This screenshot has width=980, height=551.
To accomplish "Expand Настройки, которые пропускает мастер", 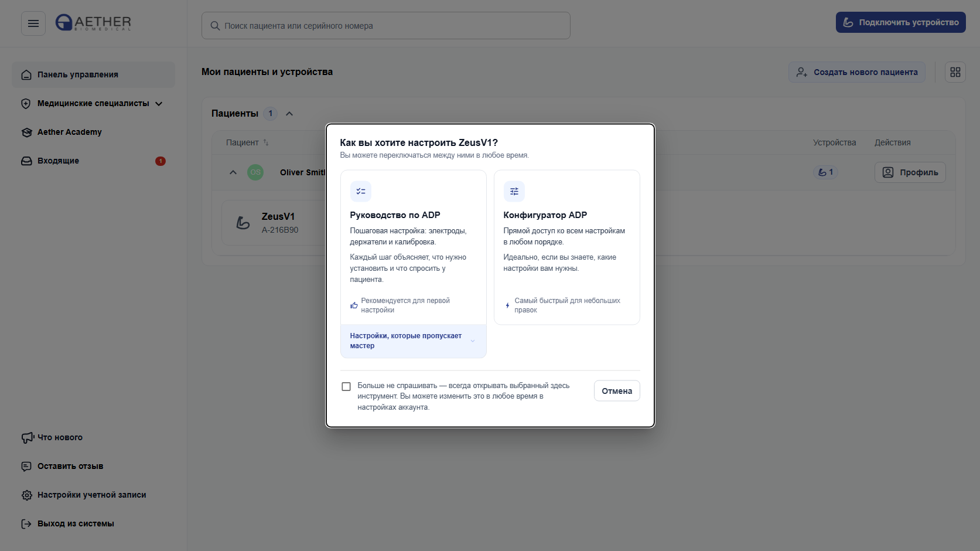I will (414, 341).
